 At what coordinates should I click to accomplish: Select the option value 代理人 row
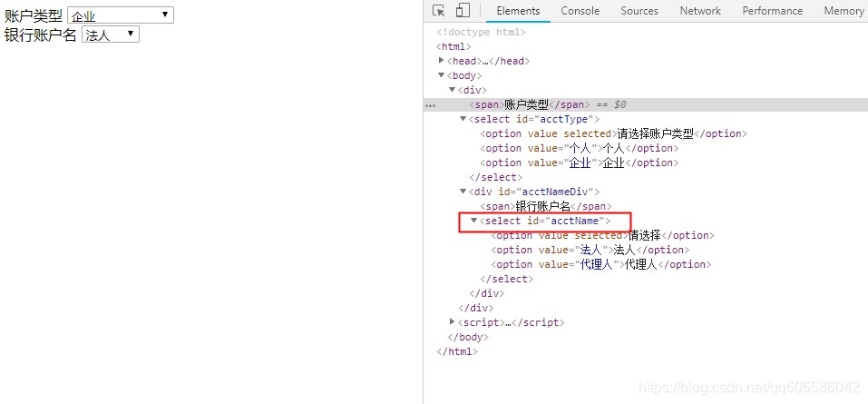point(600,264)
